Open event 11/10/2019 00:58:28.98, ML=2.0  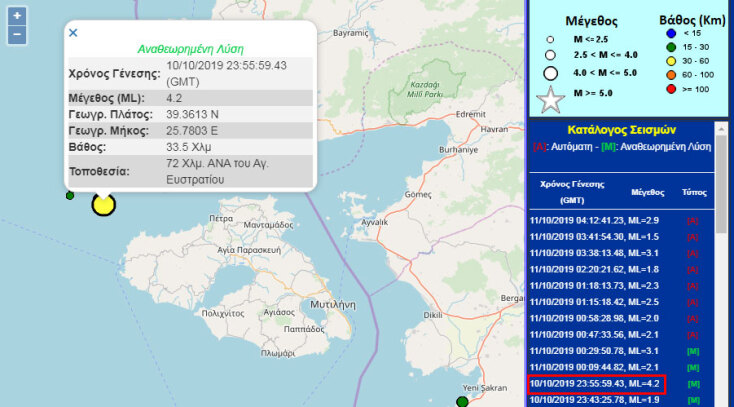(x=594, y=318)
